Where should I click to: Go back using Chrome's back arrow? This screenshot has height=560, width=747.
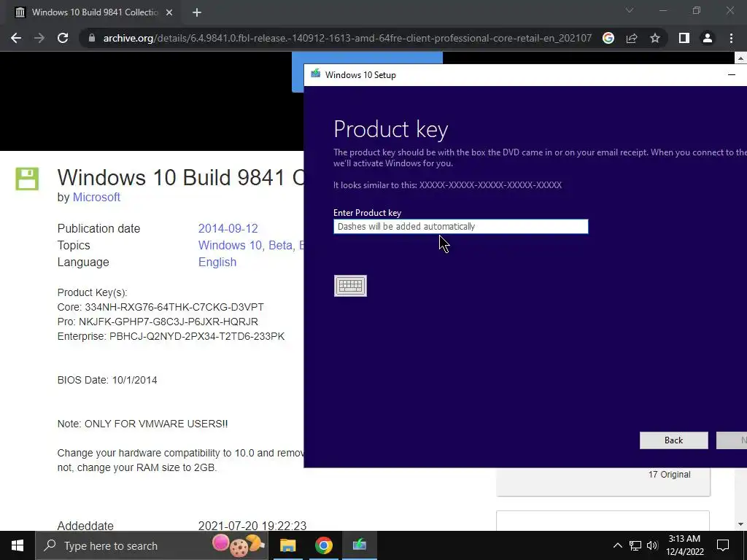16,38
